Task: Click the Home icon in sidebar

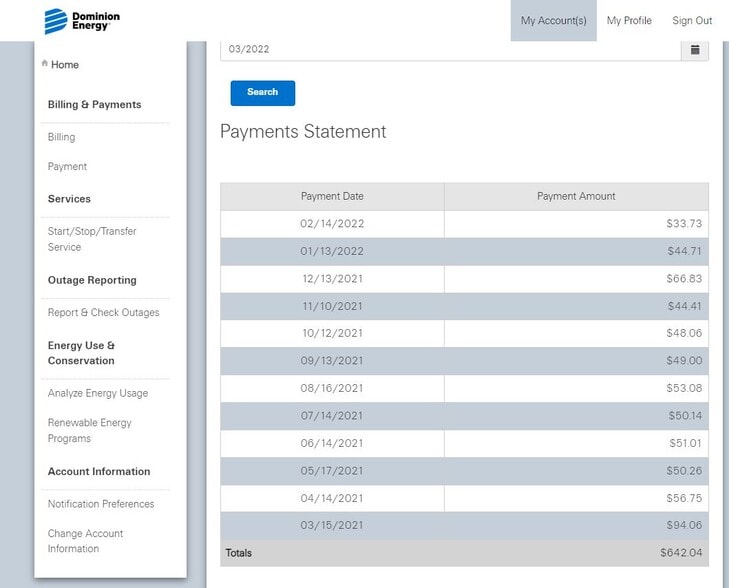Action: pos(45,63)
